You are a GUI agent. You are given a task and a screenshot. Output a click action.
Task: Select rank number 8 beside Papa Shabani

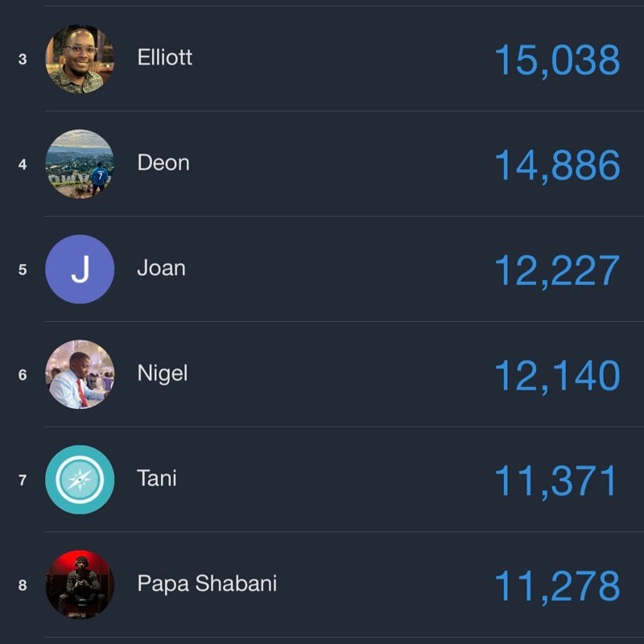tap(23, 585)
